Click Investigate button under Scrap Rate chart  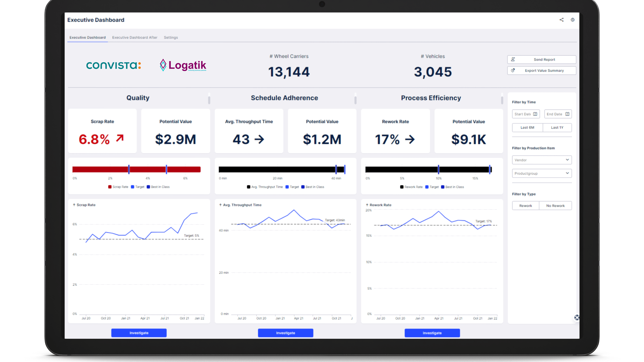click(x=139, y=333)
